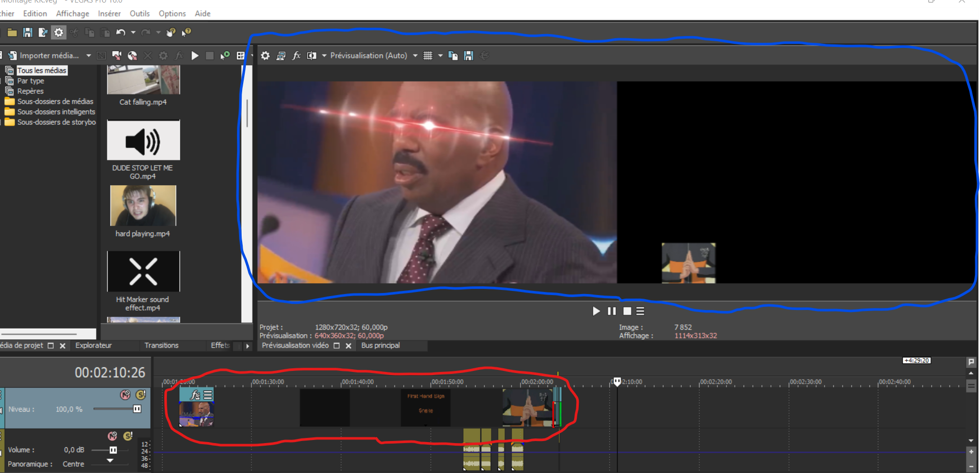Select the hard playing.mp4 thumbnail
This screenshot has width=980, height=473.
143,205
